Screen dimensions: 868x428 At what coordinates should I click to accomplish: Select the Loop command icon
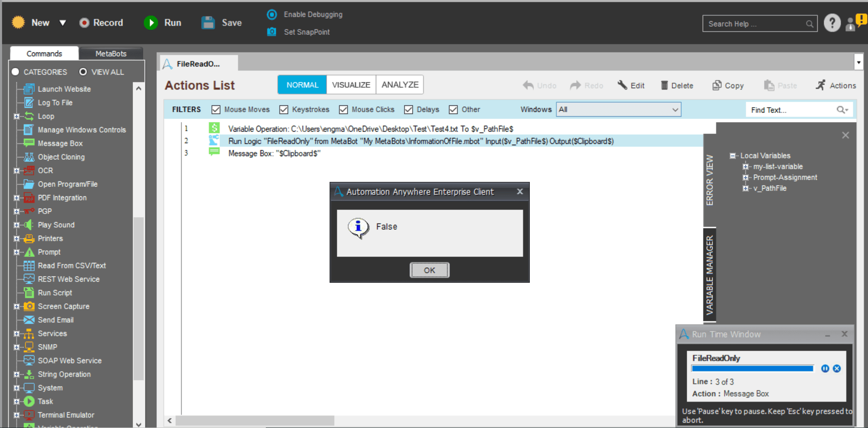point(29,116)
